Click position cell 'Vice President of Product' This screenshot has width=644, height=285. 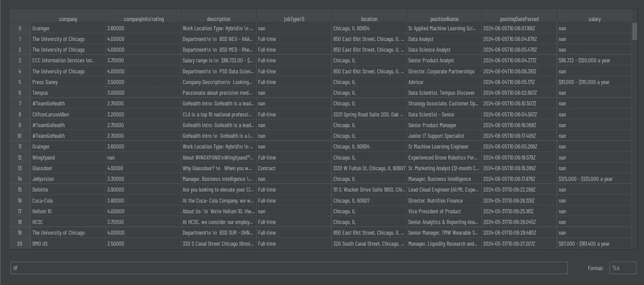[444, 211]
